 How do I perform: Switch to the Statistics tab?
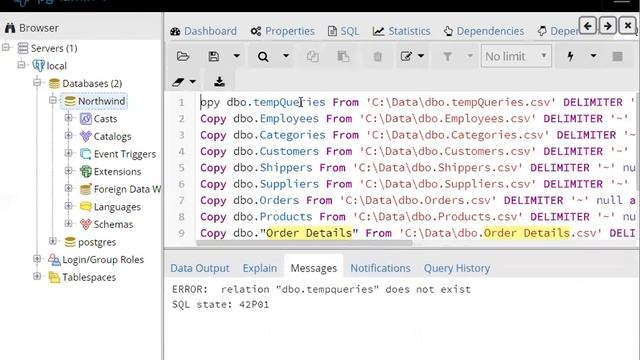click(401, 31)
